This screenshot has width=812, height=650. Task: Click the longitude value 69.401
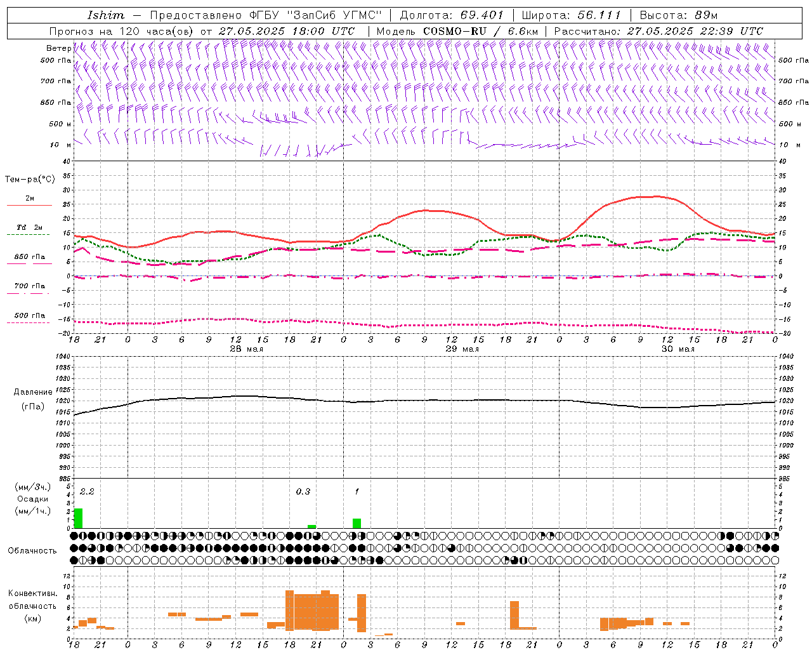pyautogui.click(x=481, y=15)
